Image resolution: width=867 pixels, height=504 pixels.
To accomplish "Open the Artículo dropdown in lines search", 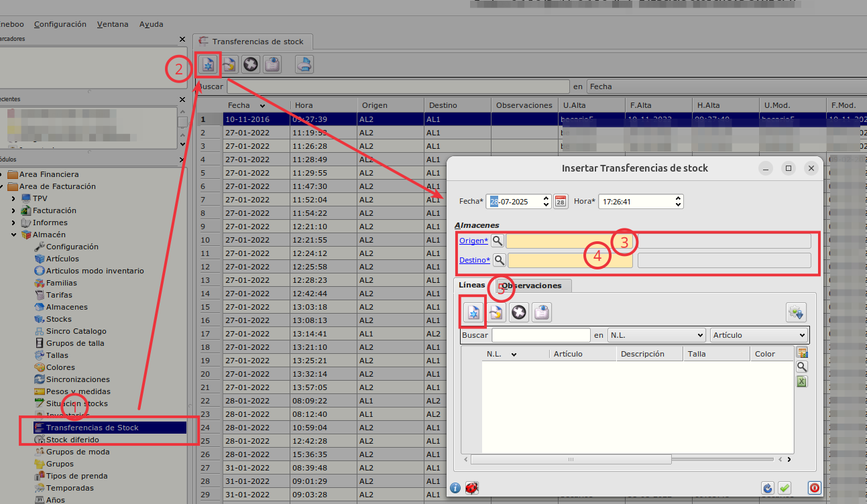I will click(x=759, y=335).
